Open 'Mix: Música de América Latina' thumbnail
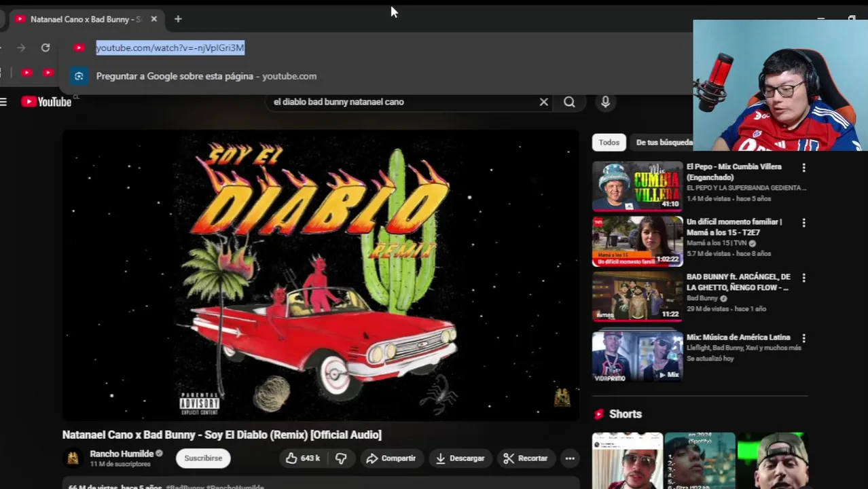The image size is (868, 489). pos(637,356)
